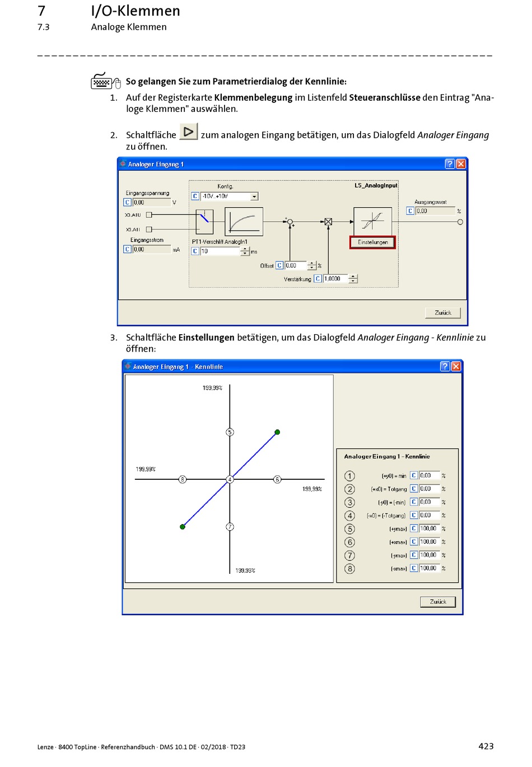Viewport: 532px width, 767px height.
Task: Click the C icon next to Offset field
Action: 279,265
